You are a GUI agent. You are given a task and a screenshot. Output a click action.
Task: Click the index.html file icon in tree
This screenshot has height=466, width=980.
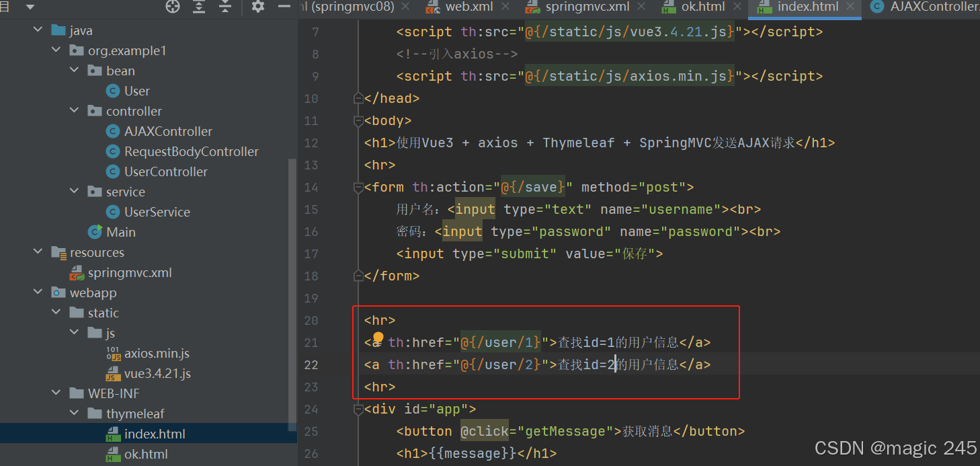[113, 434]
